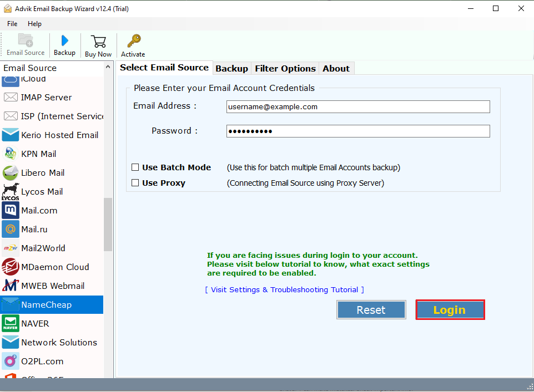534x392 pixels.
Task: Open the Help menu
Action: click(x=34, y=24)
